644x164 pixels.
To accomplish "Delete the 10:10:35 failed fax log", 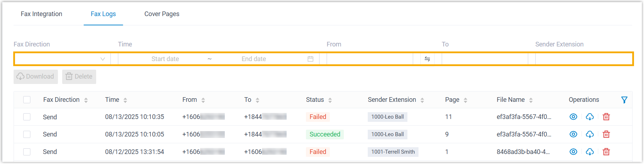I will point(606,117).
